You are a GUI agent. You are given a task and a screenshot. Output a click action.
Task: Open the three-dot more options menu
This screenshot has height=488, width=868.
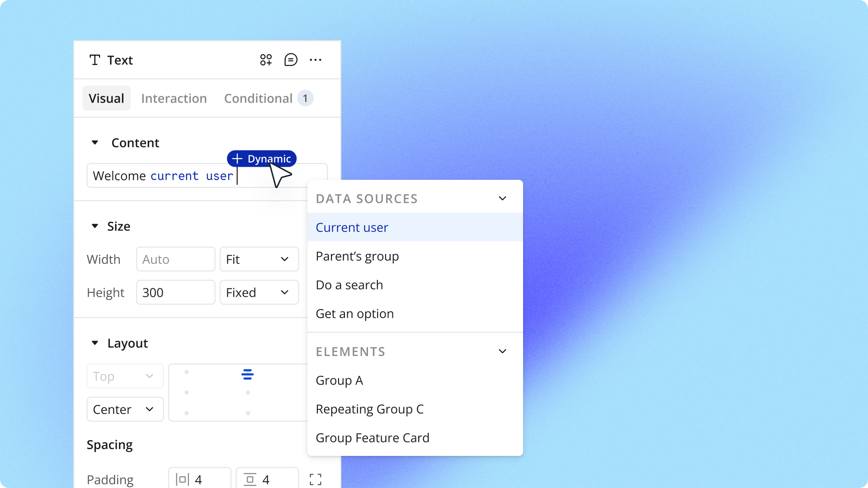[x=316, y=60]
